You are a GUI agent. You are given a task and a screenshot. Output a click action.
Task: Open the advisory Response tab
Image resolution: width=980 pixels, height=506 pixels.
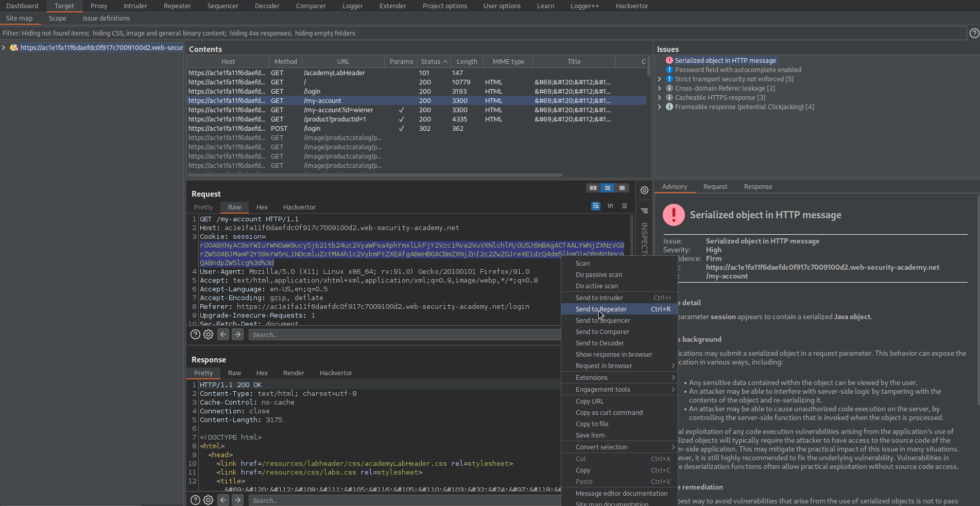pos(758,187)
